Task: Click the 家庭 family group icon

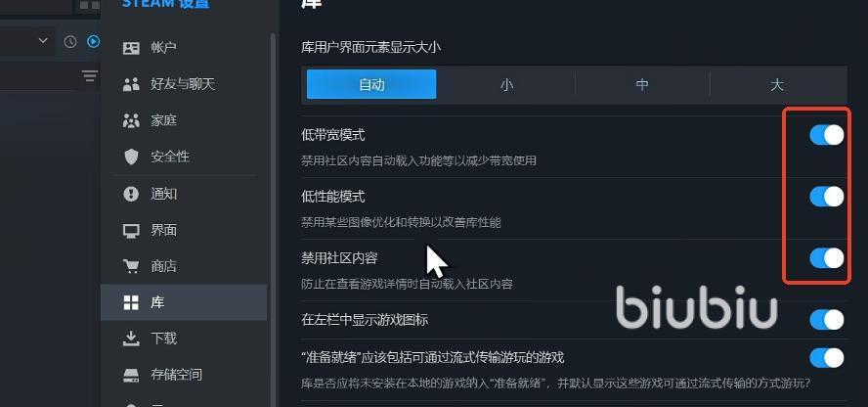Action: 131,120
